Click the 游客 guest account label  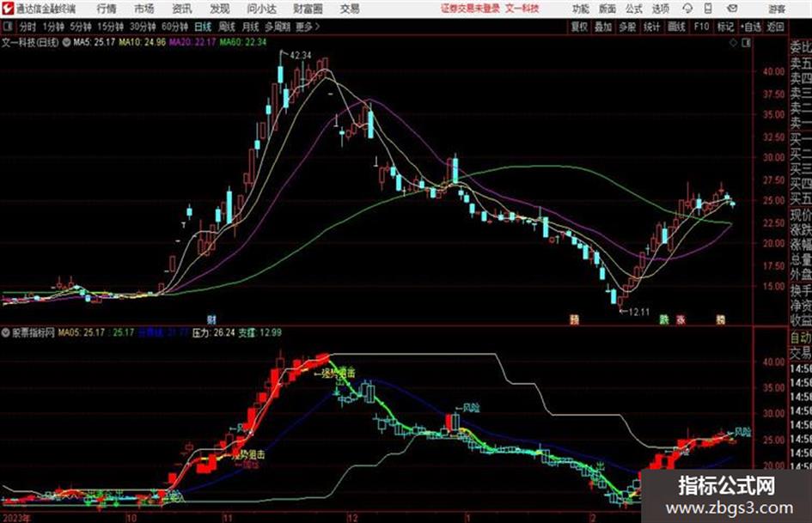coord(776,9)
